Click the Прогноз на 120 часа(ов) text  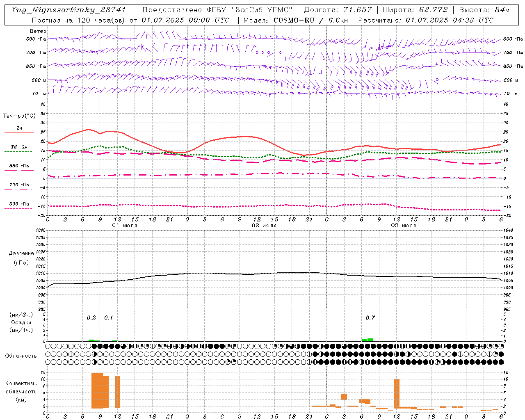click(x=79, y=20)
